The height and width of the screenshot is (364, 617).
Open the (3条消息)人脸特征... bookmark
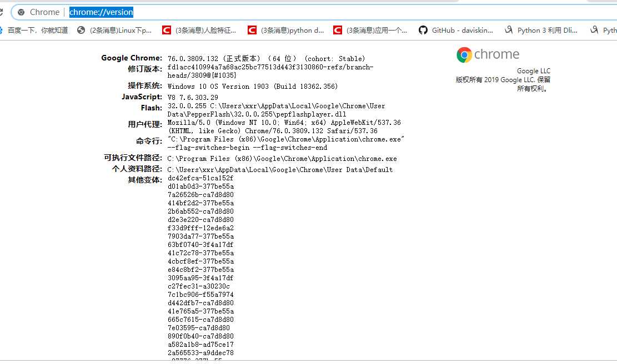[x=199, y=31]
